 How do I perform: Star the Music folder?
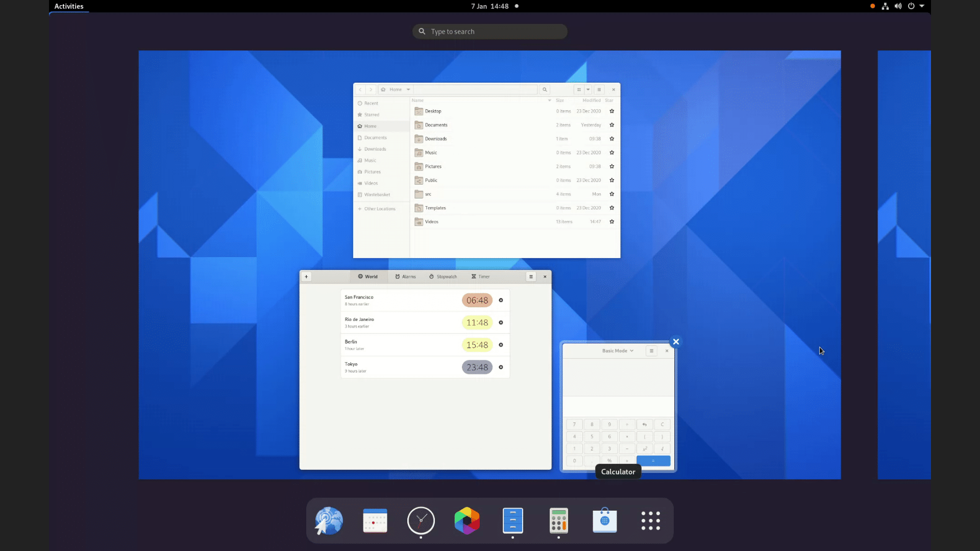point(611,153)
